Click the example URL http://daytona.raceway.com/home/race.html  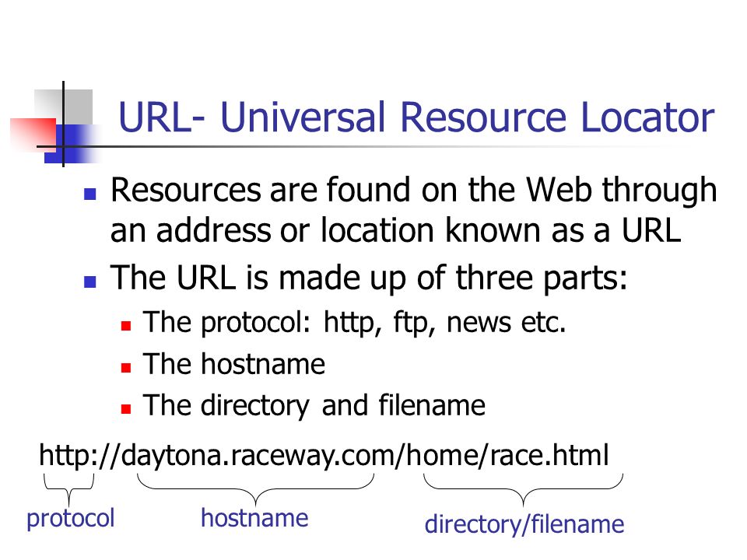[324, 456]
